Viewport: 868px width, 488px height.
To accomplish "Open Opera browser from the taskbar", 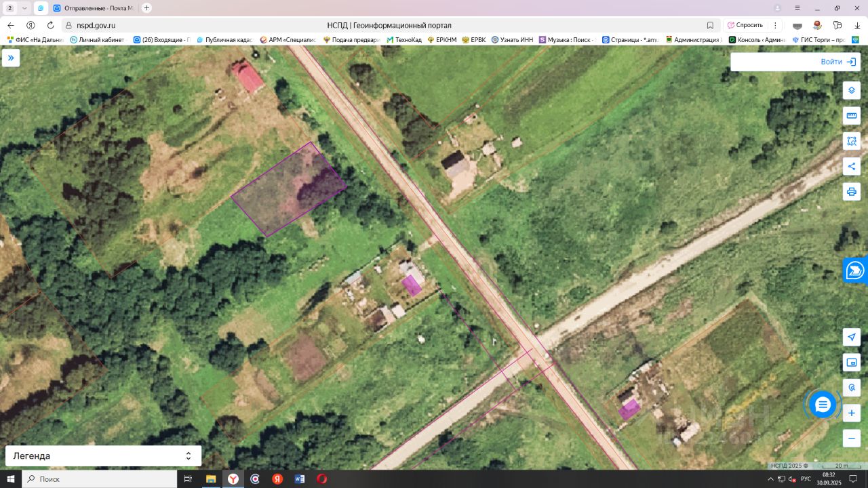I will [322, 479].
